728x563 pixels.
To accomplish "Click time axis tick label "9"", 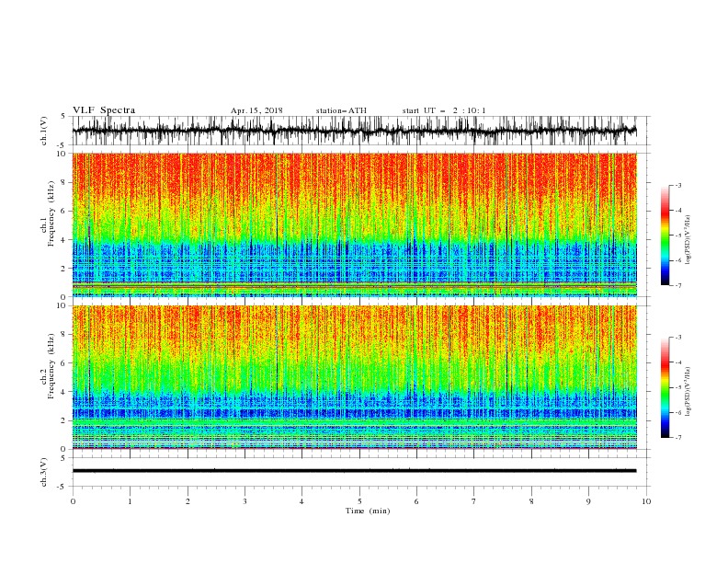I will click(588, 501).
